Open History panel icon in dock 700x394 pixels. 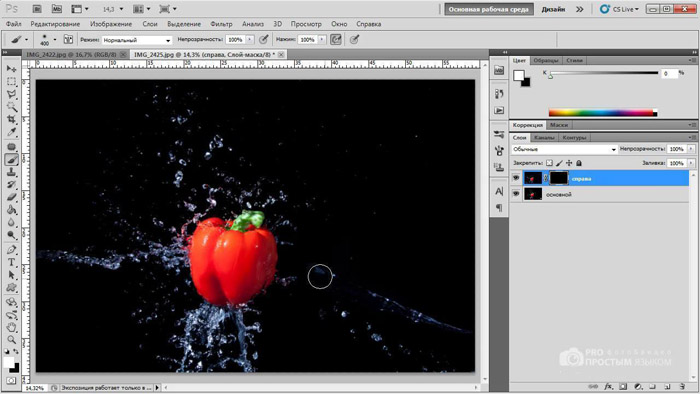point(499,94)
